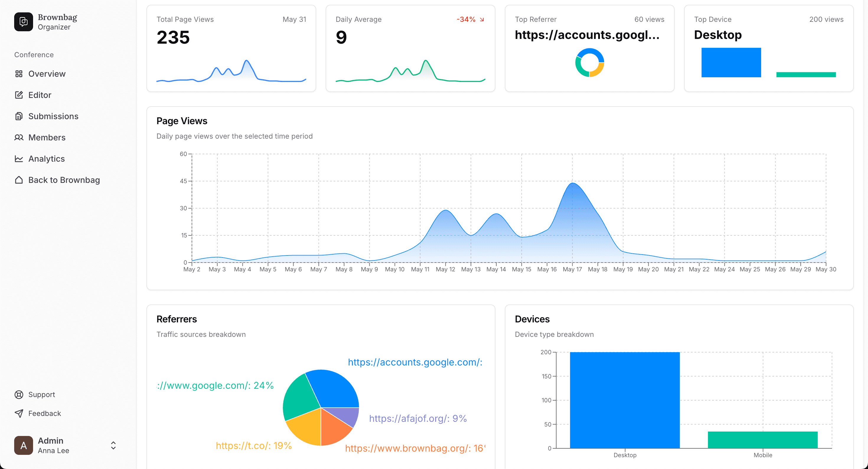Click the home icon beside Back to Brownbag
This screenshot has height=469, width=868.
click(19, 180)
